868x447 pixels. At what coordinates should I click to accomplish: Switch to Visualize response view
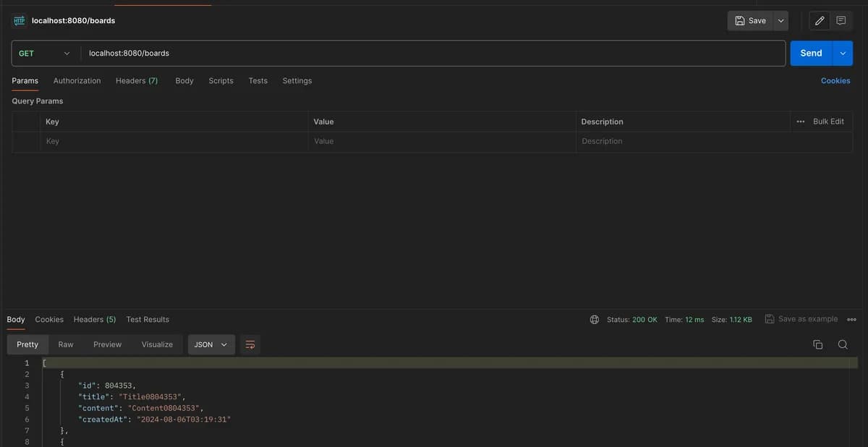coord(157,344)
